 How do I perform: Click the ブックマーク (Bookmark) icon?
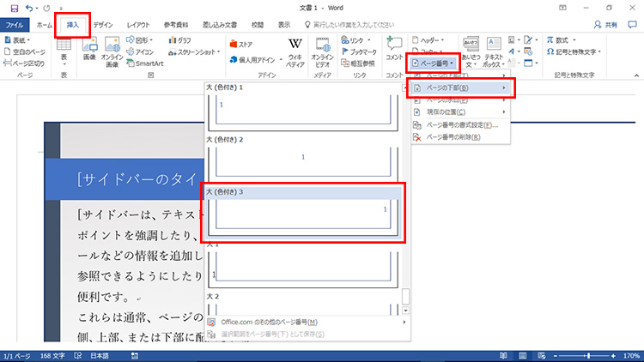pyautogui.click(x=361, y=51)
